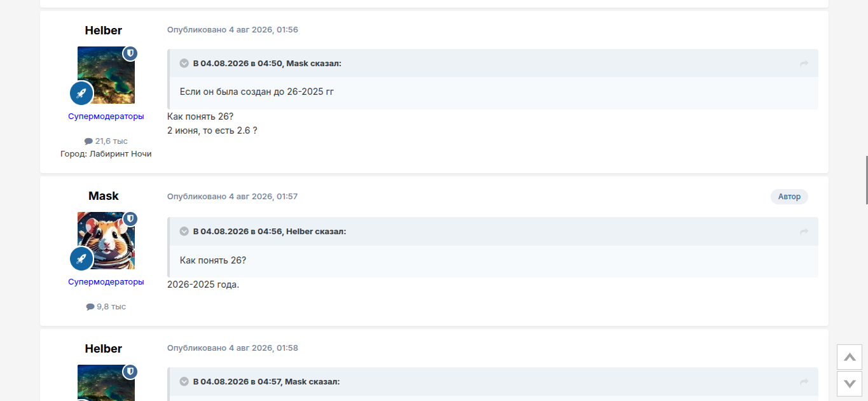Open permalink Опубликовано 4 авг 2026, 01:58
This screenshot has width=868, height=401.
coord(233,348)
